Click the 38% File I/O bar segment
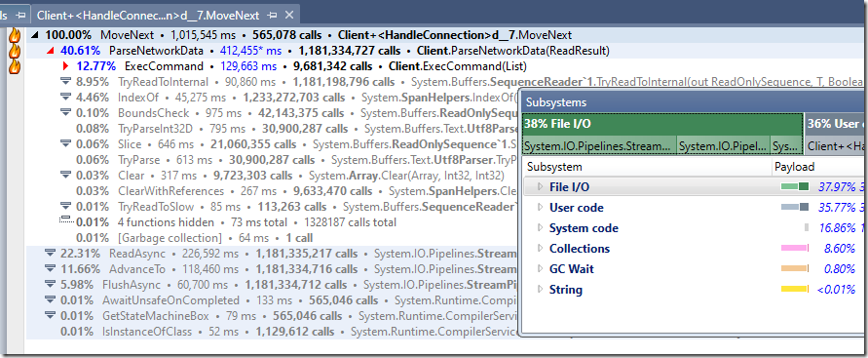 click(662, 124)
